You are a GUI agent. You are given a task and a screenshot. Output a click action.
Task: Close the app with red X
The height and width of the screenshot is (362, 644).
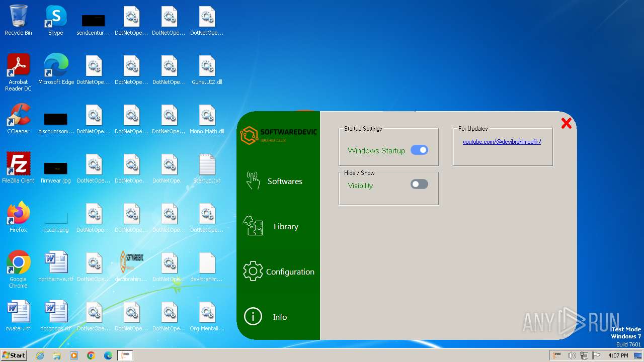pos(567,123)
